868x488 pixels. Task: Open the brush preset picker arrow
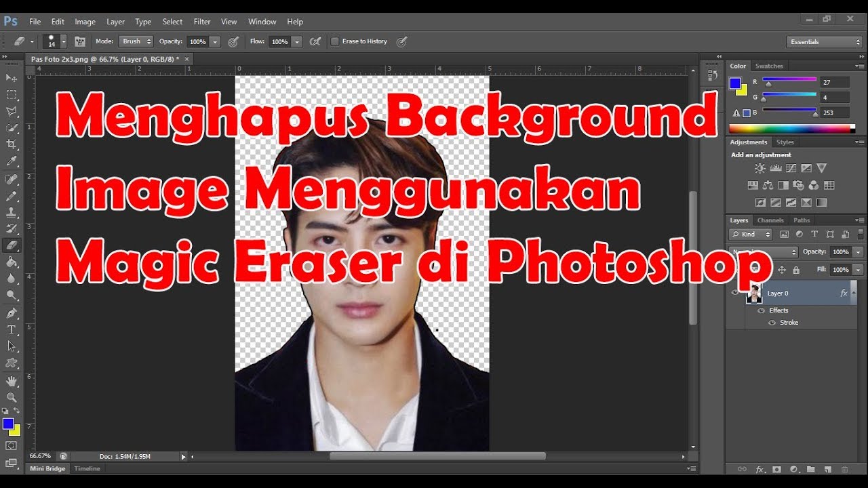tap(64, 41)
